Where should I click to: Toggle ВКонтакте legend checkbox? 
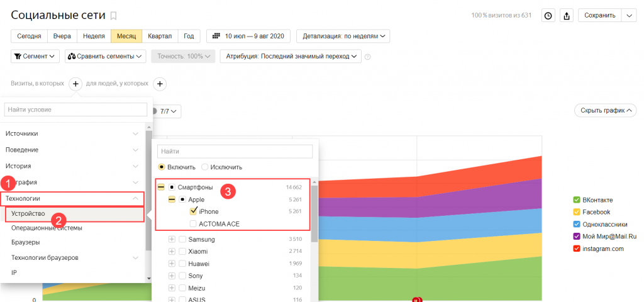576,200
